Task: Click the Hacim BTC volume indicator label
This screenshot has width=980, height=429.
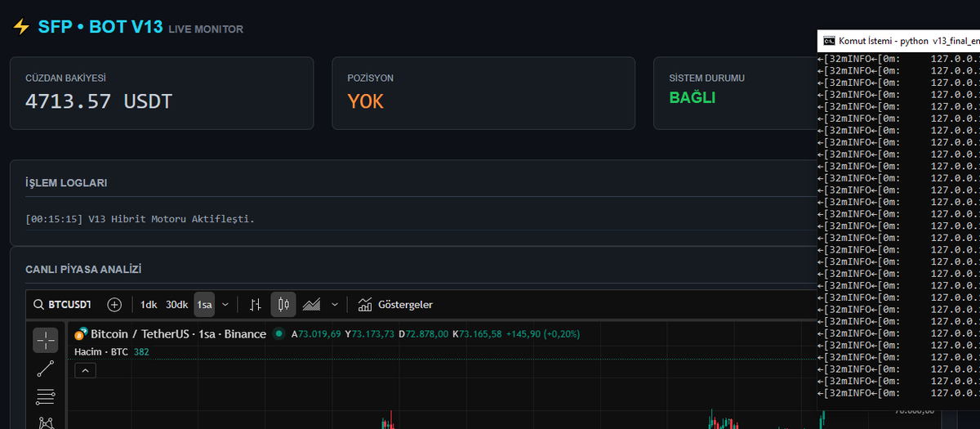Action: 102,351
